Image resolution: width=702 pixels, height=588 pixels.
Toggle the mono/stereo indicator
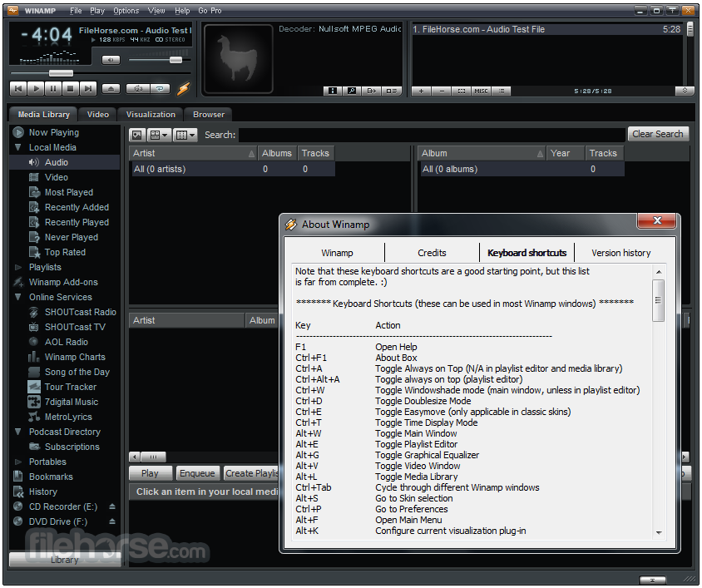tap(159, 39)
